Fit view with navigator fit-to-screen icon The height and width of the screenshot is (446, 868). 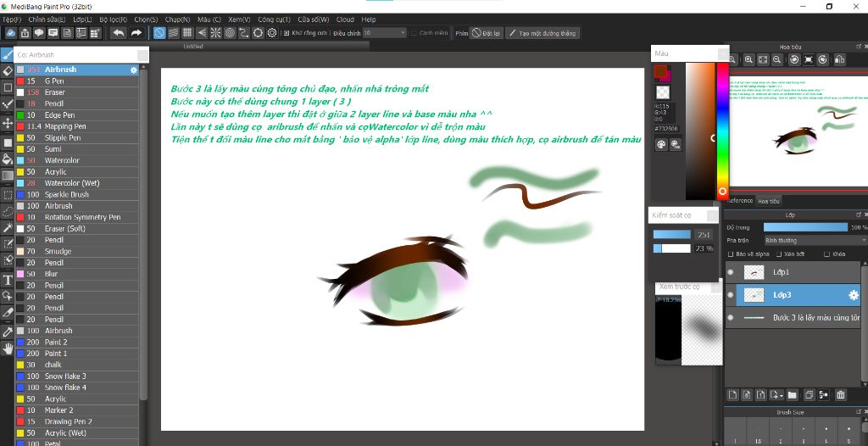pyautogui.click(x=763, y=59)
